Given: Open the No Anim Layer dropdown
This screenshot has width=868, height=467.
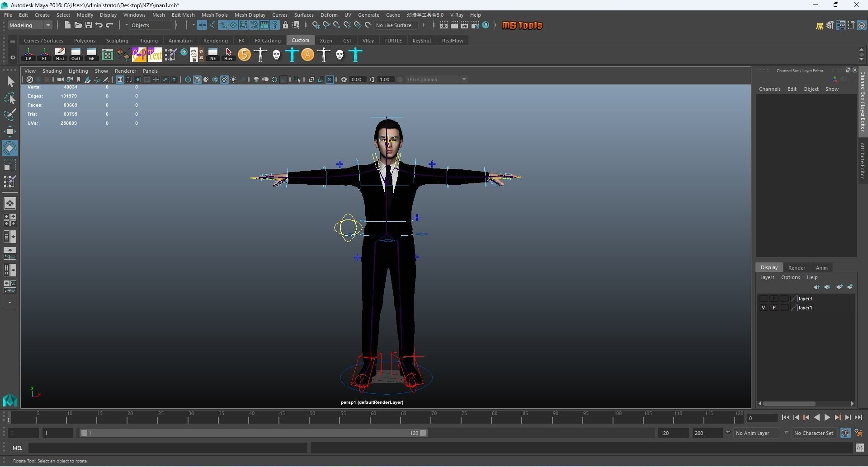Looking at the screenshot, I should point(756,433).
